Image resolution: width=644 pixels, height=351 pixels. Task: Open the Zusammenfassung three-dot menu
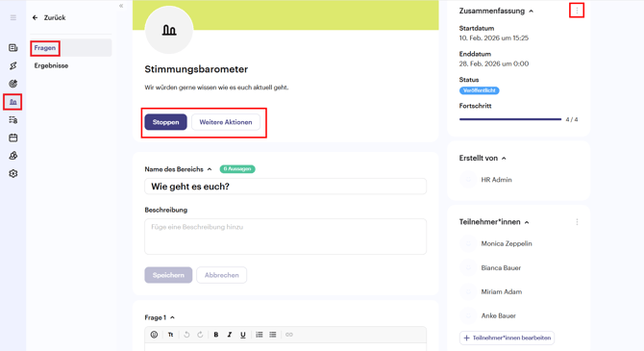click(577, 11)
